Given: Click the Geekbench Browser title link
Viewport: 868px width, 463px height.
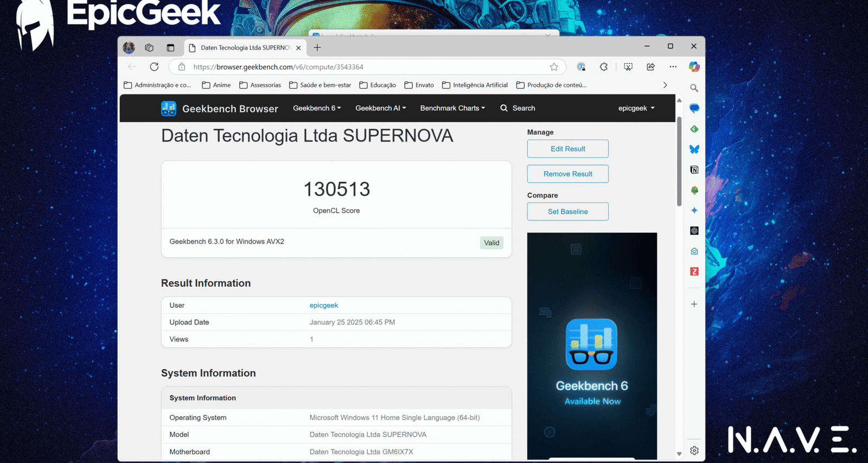Looking at the screenshot, I should 230,109.
